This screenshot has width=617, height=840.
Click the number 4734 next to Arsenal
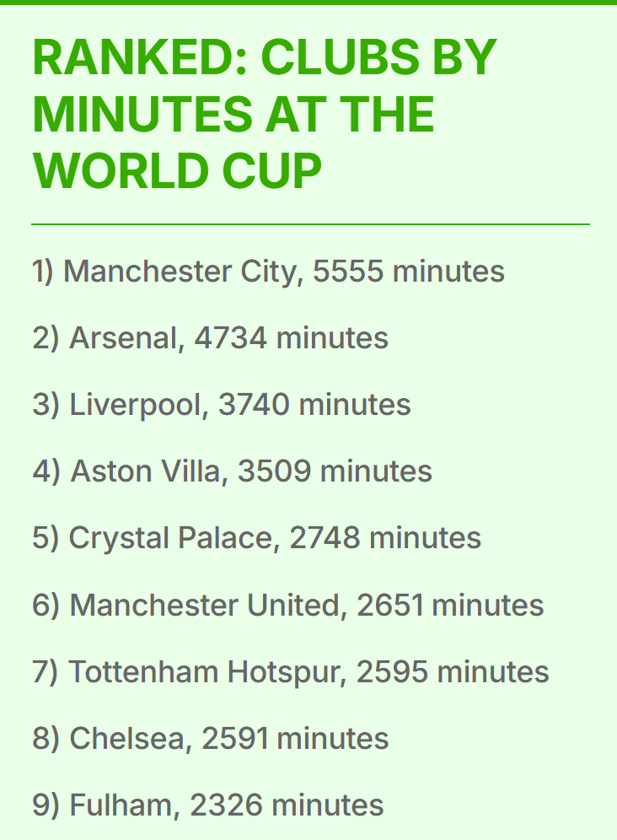coord(231,338)
